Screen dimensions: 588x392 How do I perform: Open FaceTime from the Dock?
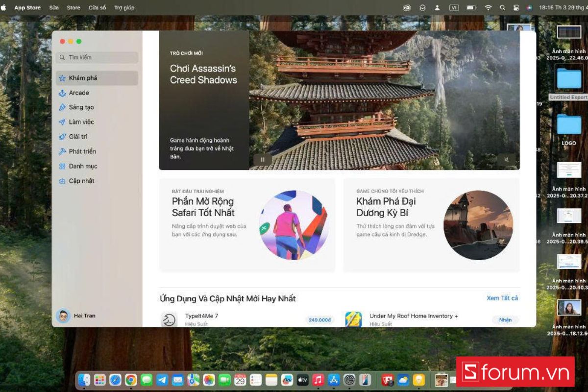pos(225,380)
